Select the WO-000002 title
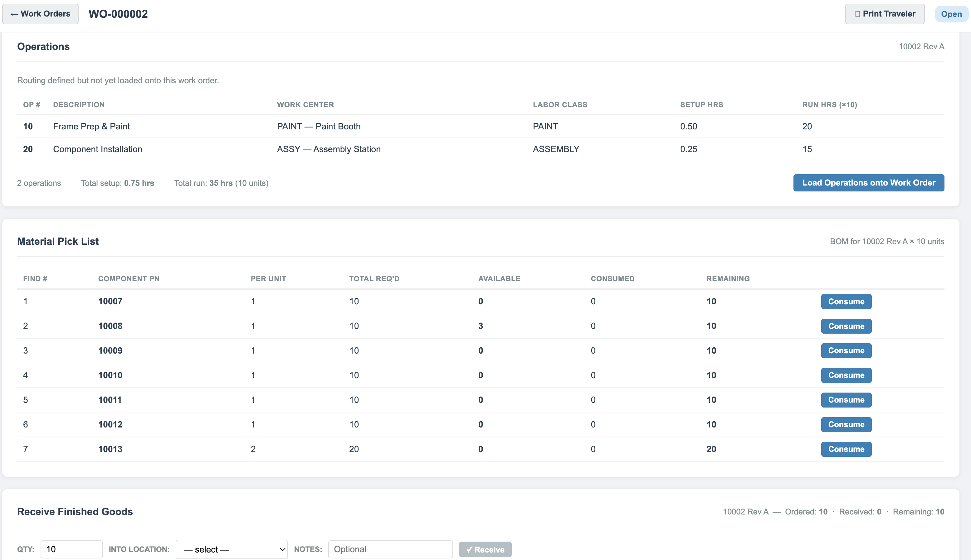This screenshot has height=560, width=971. [x=118, y=14]
